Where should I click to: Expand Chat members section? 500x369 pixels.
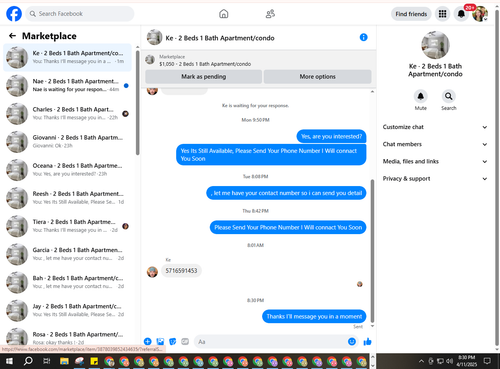[x=435, y=144]
